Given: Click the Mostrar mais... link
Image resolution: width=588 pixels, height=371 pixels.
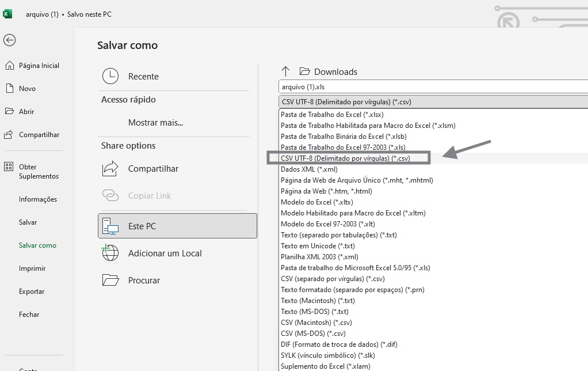Looking at the screenshot, I should 155,123.
